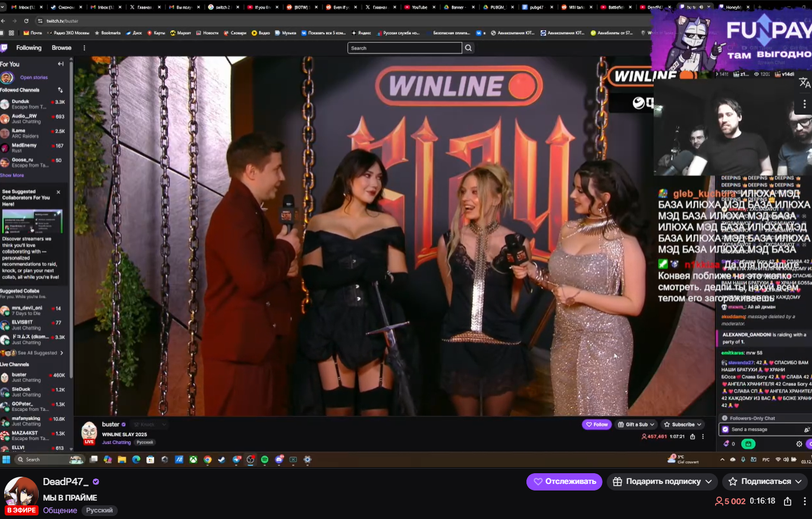Focus the Twitch Search field
812x519 pixels.
[x=405, y=48]
